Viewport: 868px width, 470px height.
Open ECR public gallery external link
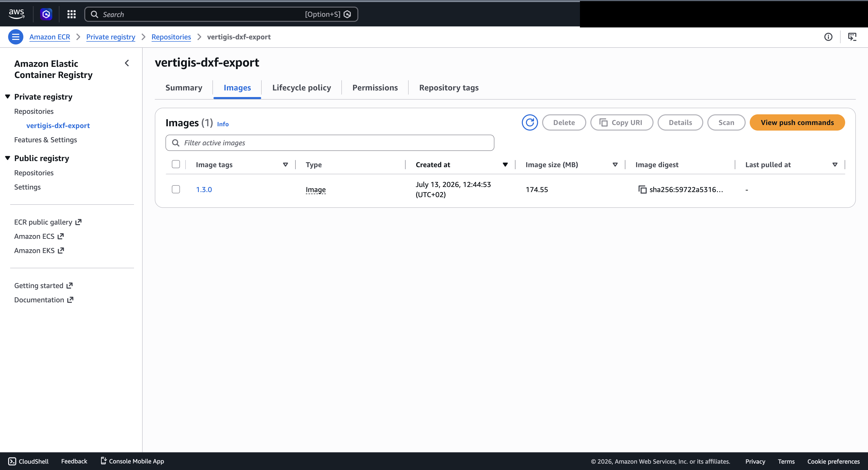[48, 222]
